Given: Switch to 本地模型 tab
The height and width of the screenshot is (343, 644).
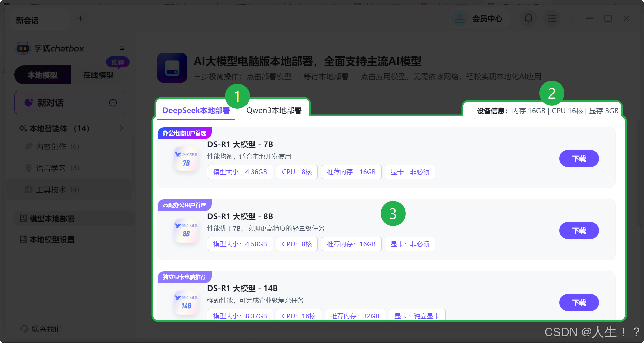Looking at the screenshot, I should [42, 75].
